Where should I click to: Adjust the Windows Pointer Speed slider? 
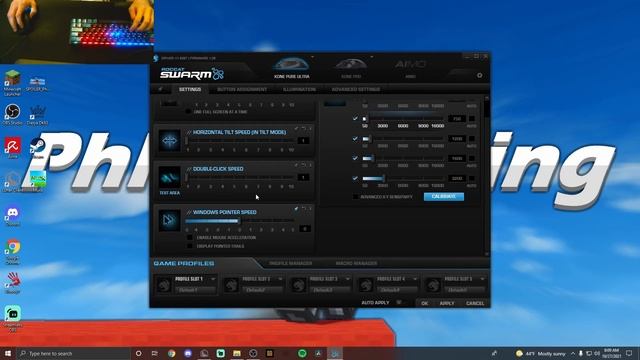(x=240, y=221)
